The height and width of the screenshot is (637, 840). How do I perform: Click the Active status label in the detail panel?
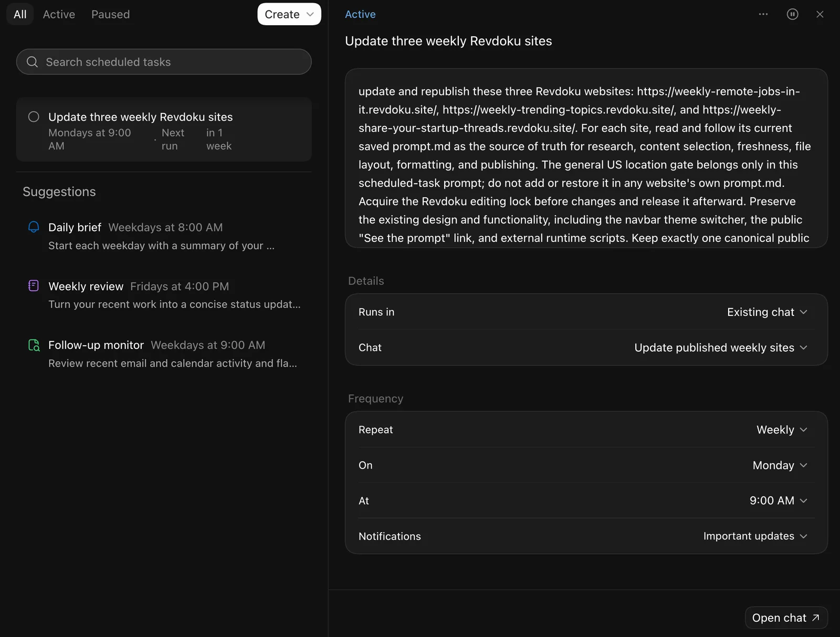360,14
